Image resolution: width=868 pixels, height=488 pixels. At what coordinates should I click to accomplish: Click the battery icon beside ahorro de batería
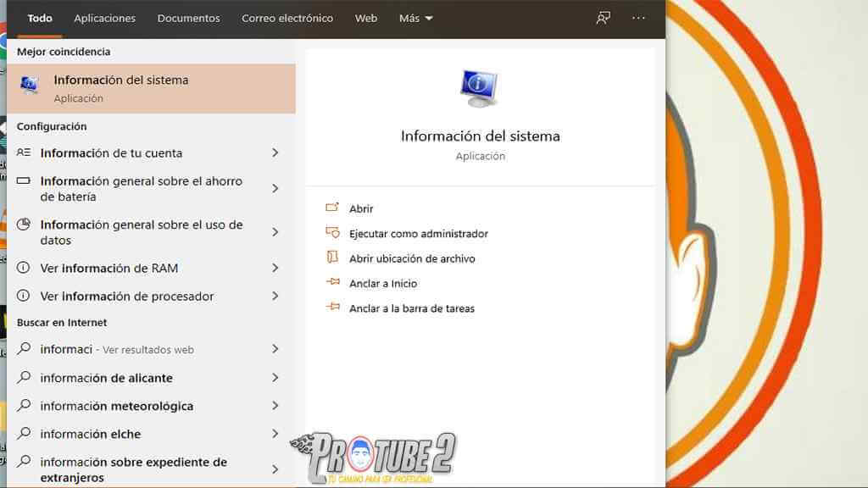(24, 181)
